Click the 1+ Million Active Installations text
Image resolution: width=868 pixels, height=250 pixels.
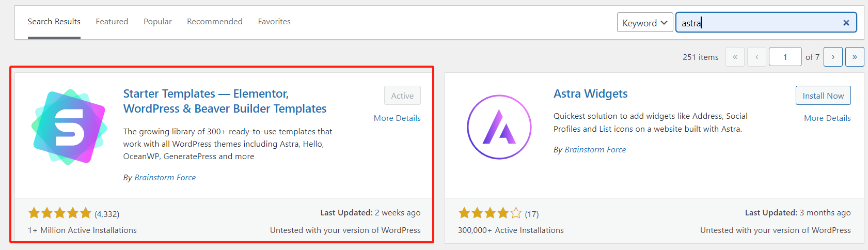[x=83, y=230]
